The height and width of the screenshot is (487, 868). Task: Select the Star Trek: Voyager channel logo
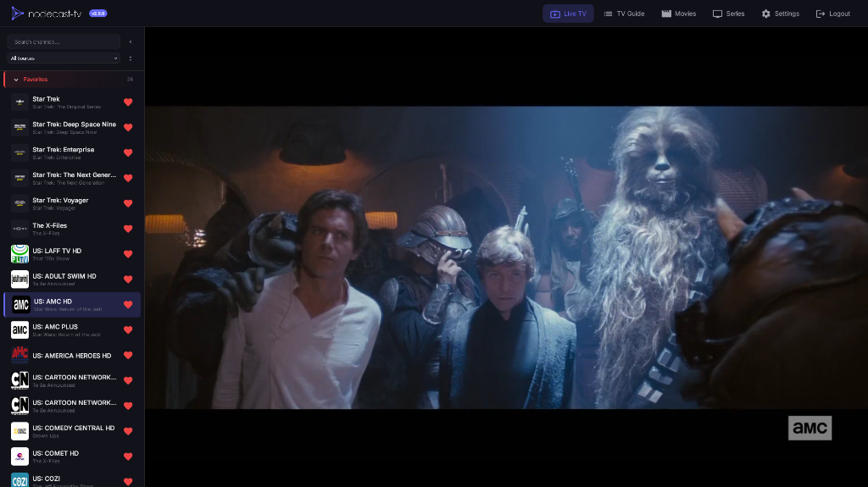pyautogui.click(x=20, y=203)
